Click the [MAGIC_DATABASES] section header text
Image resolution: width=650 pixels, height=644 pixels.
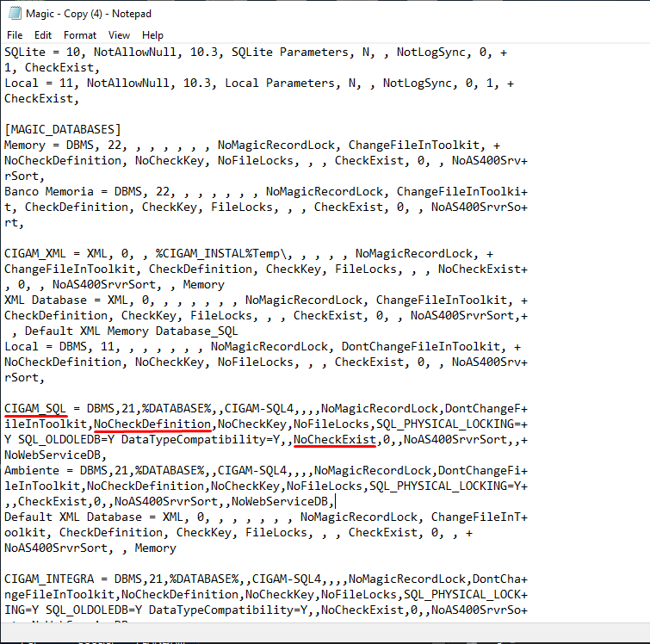63,129
